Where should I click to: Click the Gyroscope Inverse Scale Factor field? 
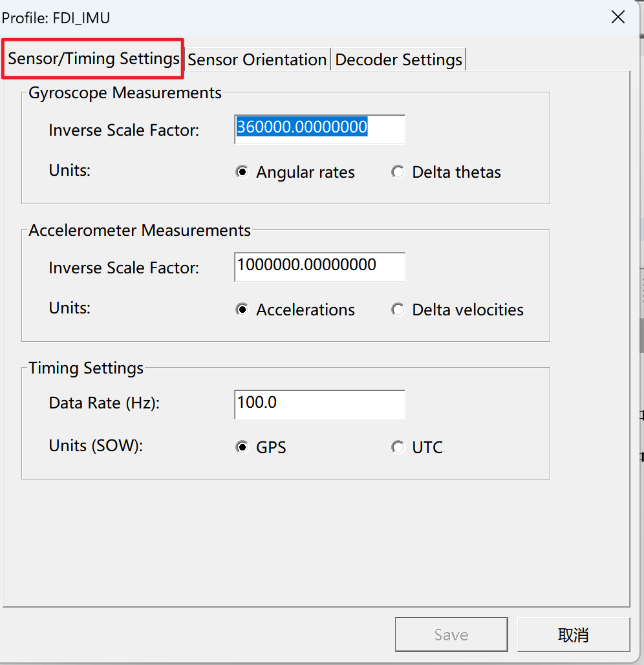[319, 129]
